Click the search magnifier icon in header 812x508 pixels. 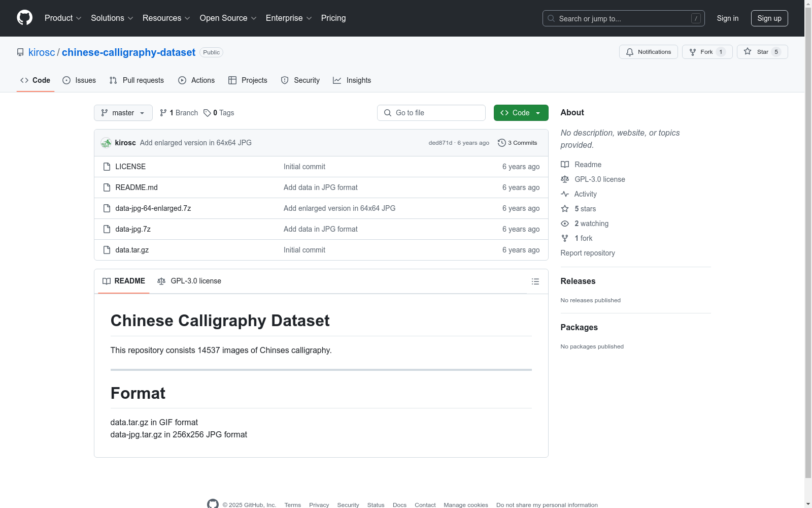(551, 18)
